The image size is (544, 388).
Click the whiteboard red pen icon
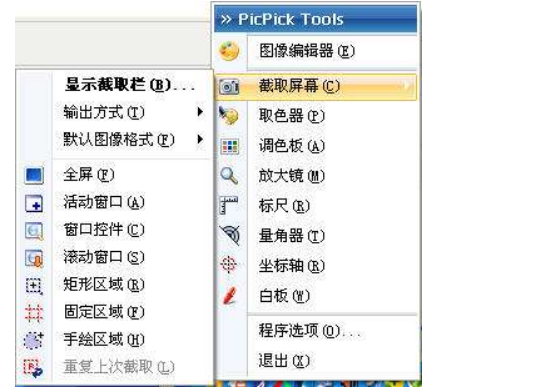pyautogui.click(x=230, y=295)
